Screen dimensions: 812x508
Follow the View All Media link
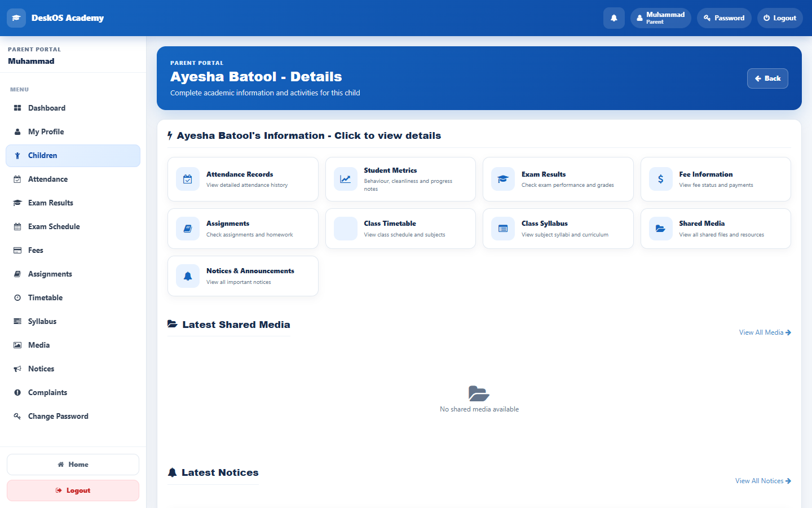pyautogui.click(x=765, y=332)
